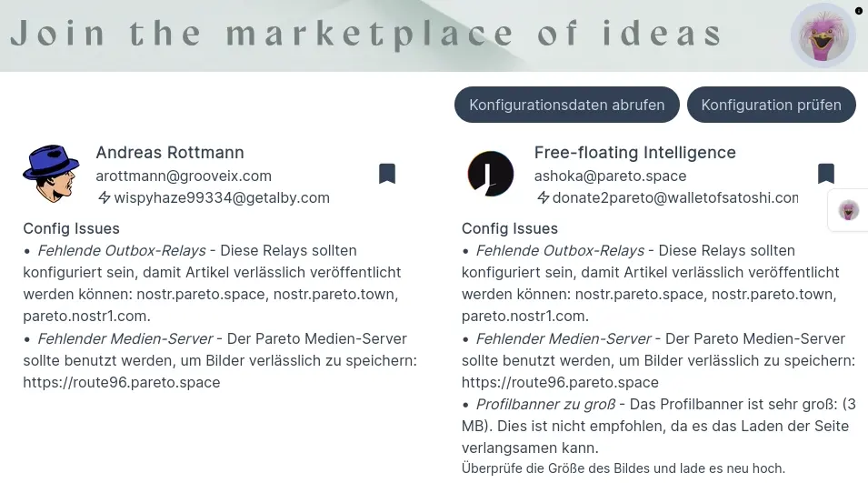The width and height of the screenshot is (868, 483).
Task: Open the floating ostrich widget at right edge
Action: (x=848, y=210)
